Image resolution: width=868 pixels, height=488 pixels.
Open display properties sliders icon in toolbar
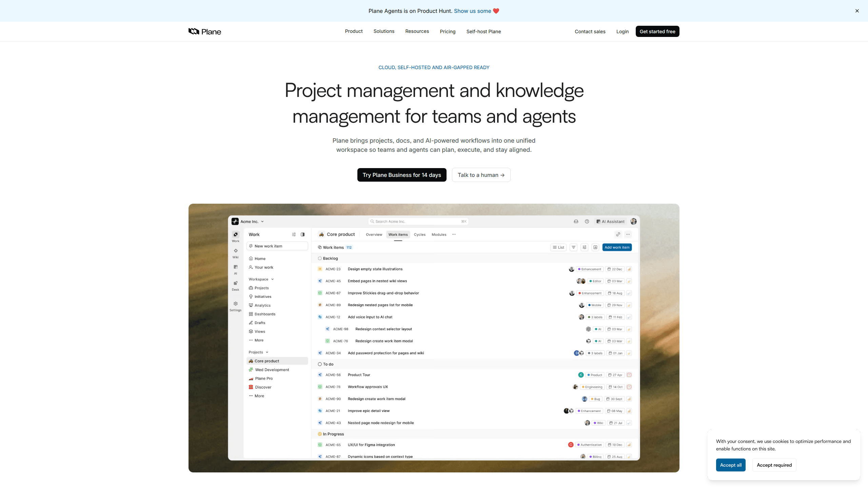(x=585, y=247)
